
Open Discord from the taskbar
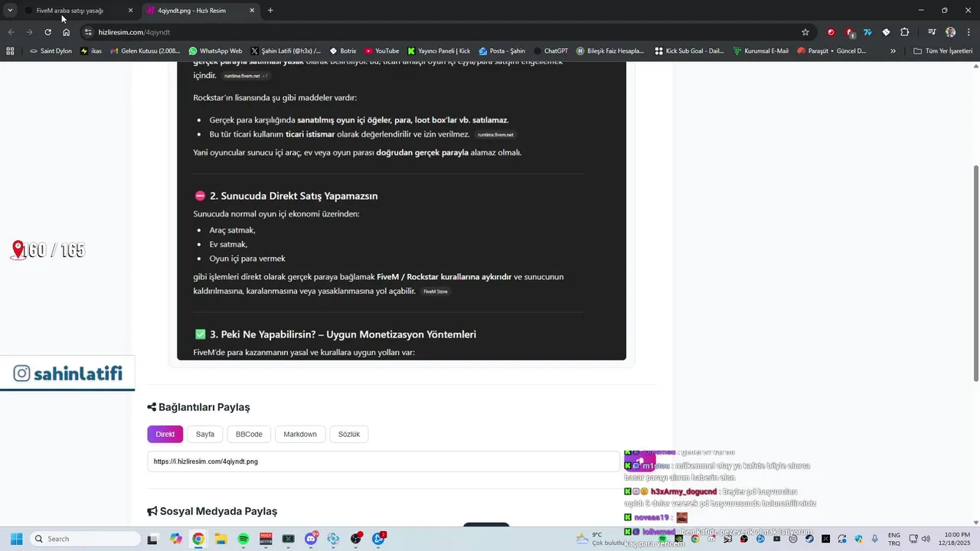(311, 539)
